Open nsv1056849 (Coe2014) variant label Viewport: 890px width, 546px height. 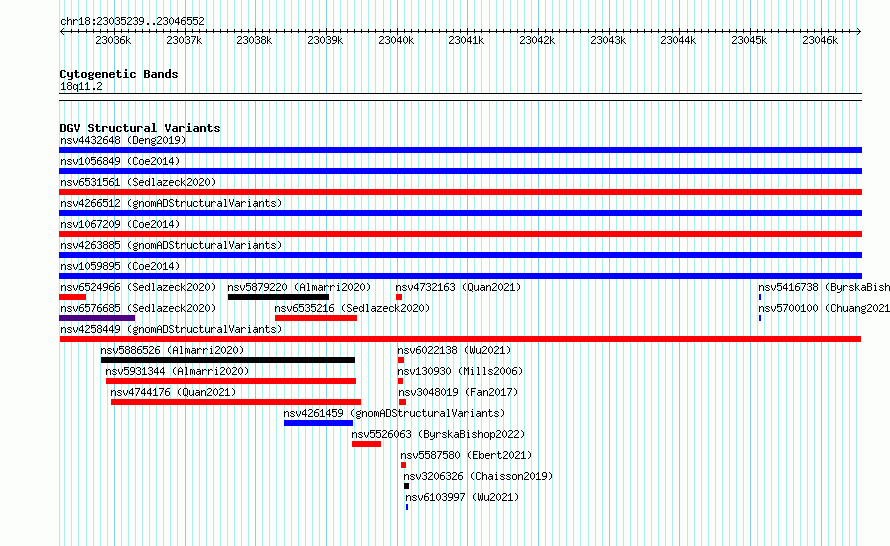[x=120, y=161]
